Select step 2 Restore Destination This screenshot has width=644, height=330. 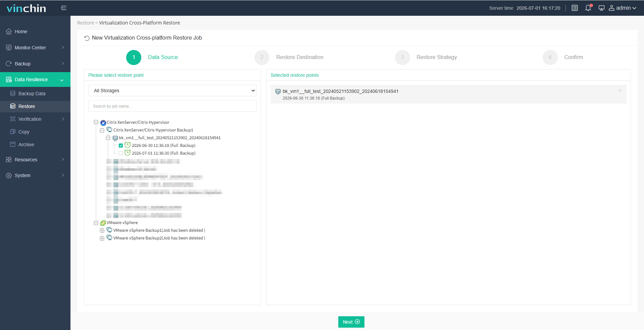[x=289, y=57]
